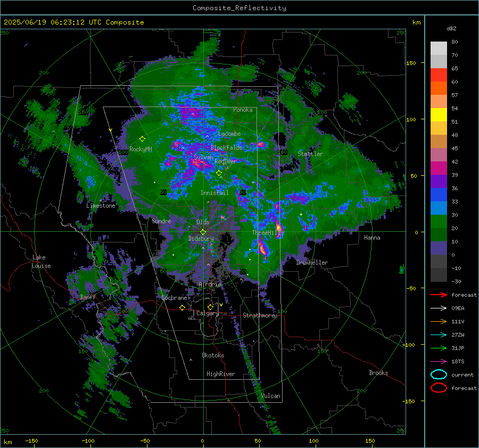Click the Innisfail map label
The image size is (479, 448).
(214, 193)
